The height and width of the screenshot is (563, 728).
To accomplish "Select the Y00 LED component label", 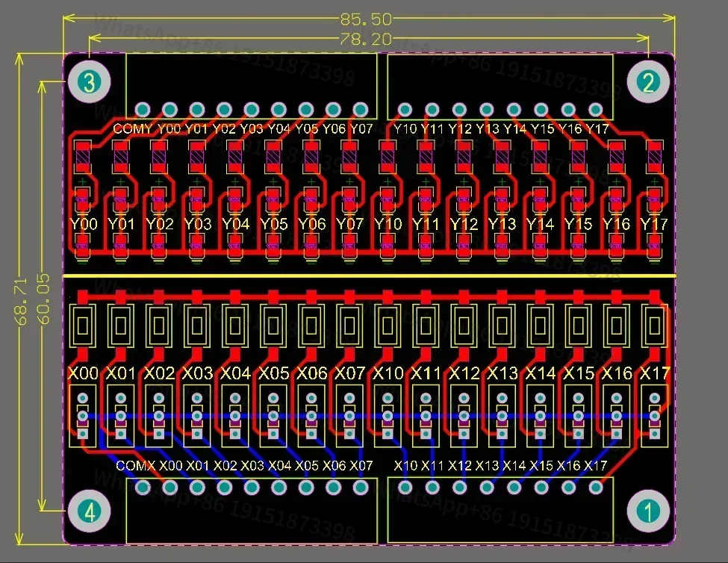I will click(x=84, y=224).
